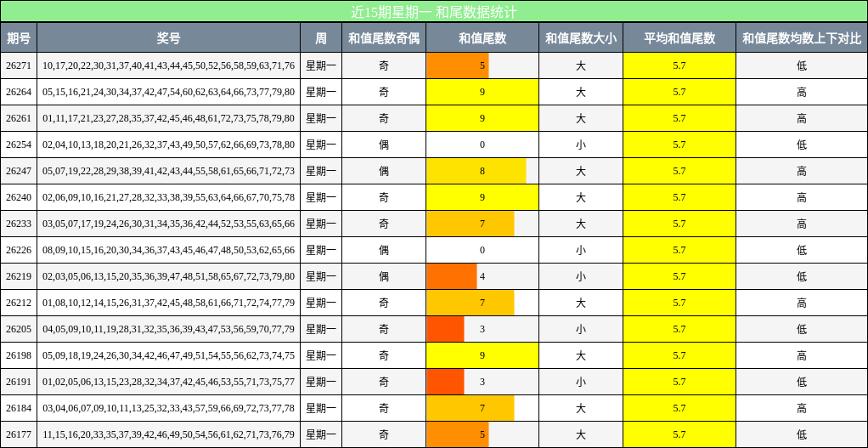
Task: Click the winning numbers starting 01,08,10,12
Action: pyautogui.click(x=168, y=303)
